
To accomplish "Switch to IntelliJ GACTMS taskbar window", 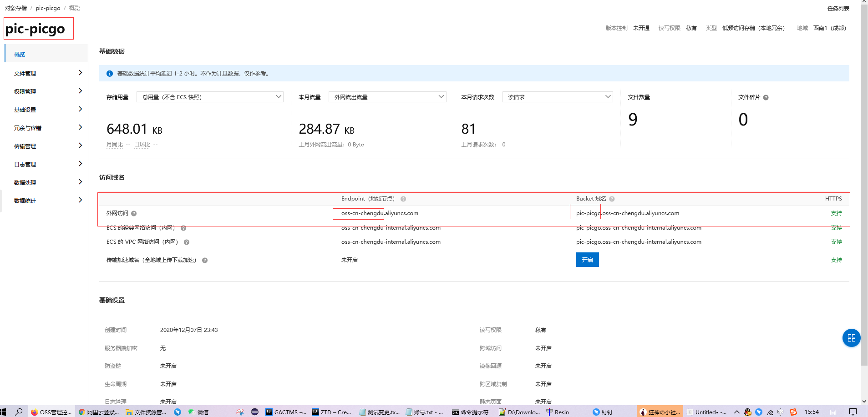I will [x=286, y=412].
